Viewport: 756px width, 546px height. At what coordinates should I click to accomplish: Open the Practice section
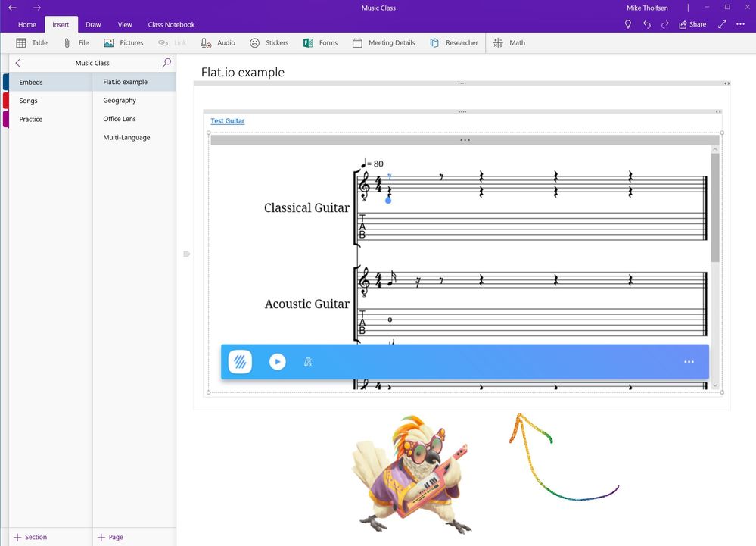pyautogui.click(x=51, y=119)
